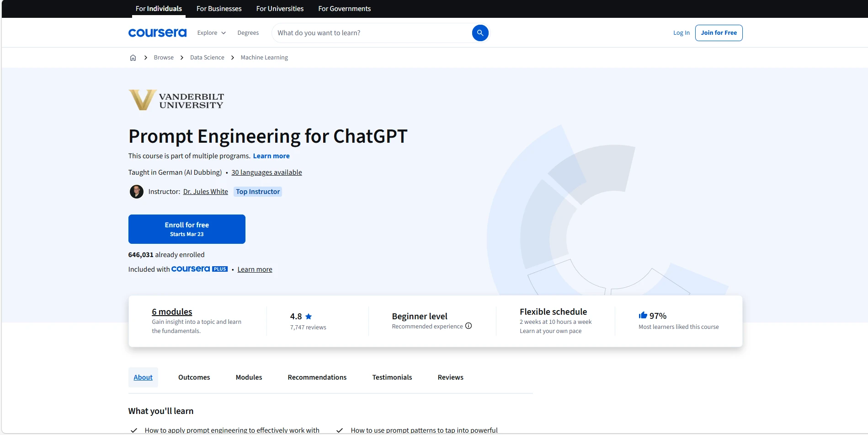Screen dimensions: 868x435
Task: Click the Enroll for free button
Action: (186, 229)
